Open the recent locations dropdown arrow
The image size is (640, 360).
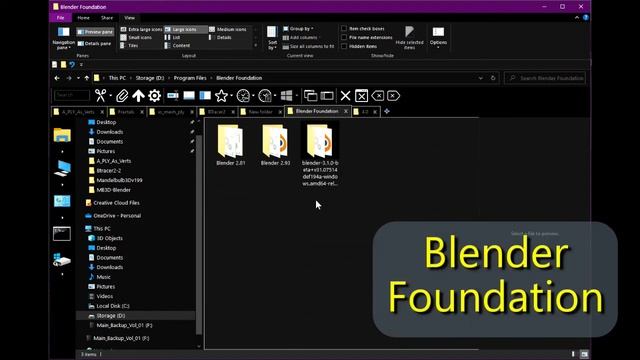[78, 78]
